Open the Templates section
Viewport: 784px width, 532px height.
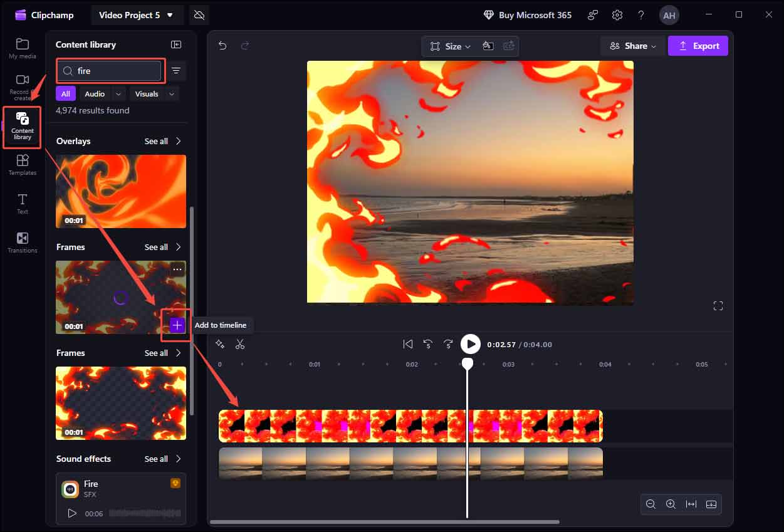(22, 165)
